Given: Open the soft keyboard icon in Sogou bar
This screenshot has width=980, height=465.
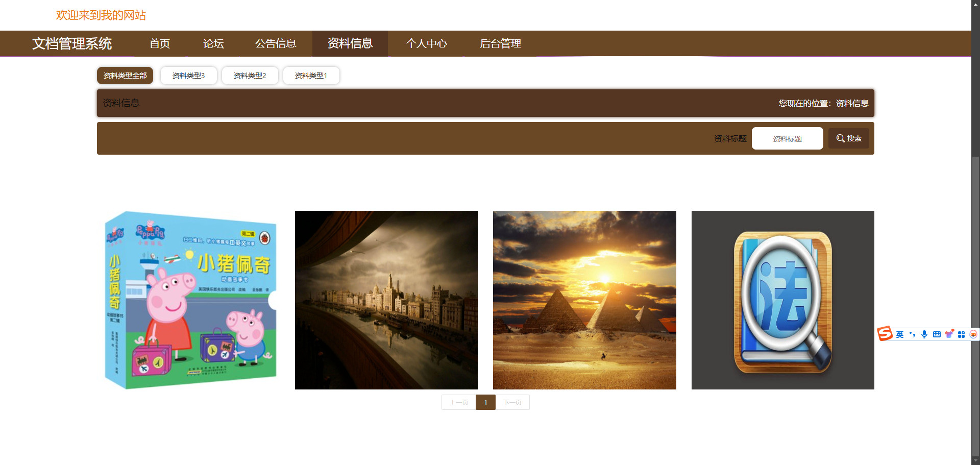Looking at the screenshot, I should 937,334.
